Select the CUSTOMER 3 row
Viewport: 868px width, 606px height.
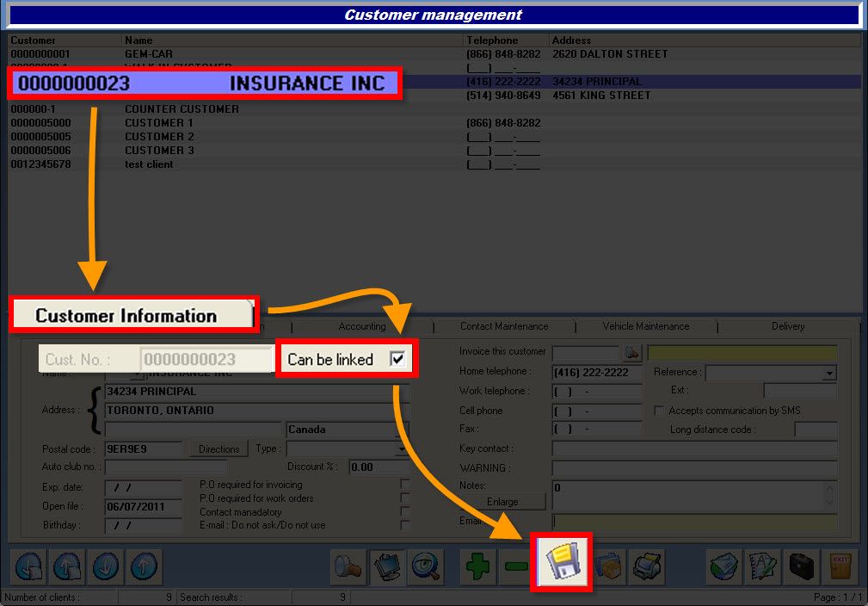434,151
